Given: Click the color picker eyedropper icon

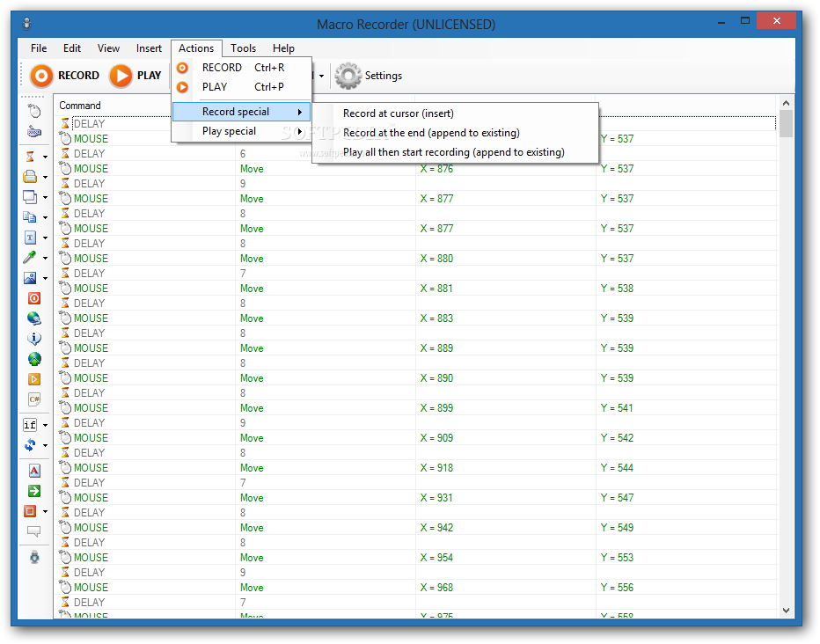Looking at the screenshot, I should click(x=30, y=257).
